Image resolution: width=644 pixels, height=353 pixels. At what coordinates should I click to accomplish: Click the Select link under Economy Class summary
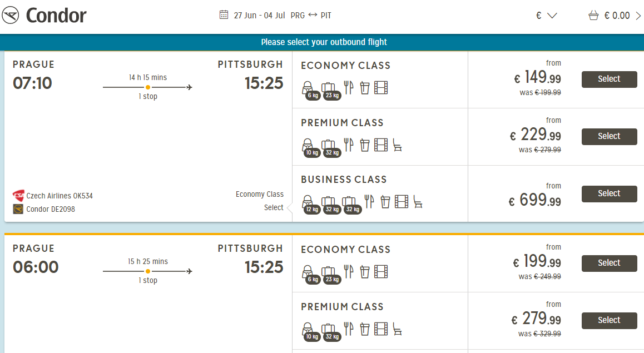coord(274,208)
